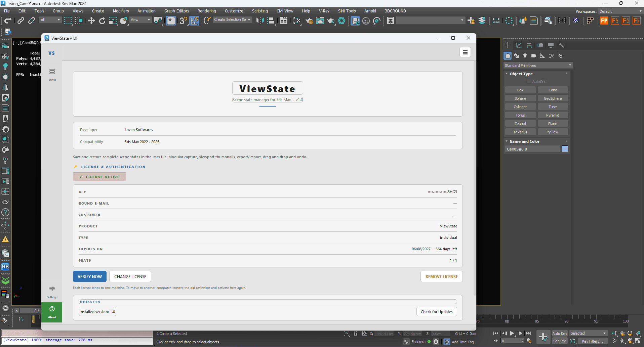This screenshot has width=644, height=347.
Task: Toggle the Selection Lock padlock
Action: click(x=356, y=334)
